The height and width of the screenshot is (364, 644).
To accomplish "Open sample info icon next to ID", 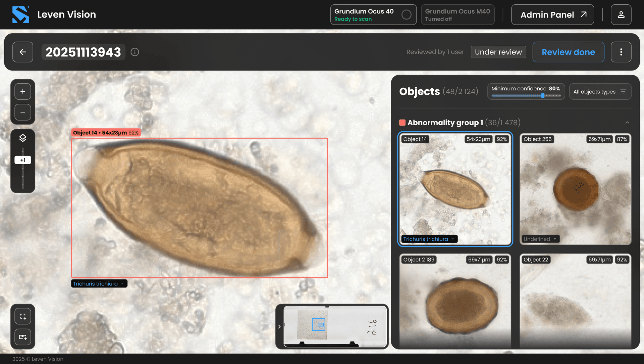I will coord(135,52).
